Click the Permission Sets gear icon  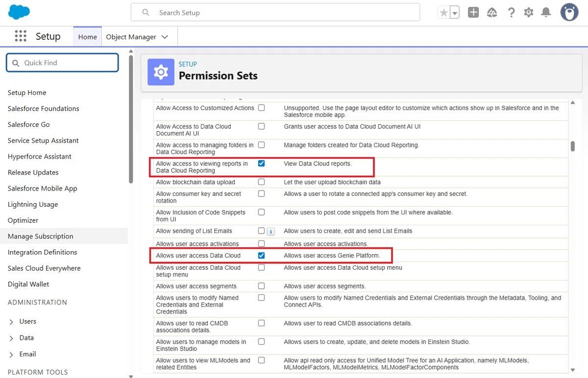click(x=161, y=72)
